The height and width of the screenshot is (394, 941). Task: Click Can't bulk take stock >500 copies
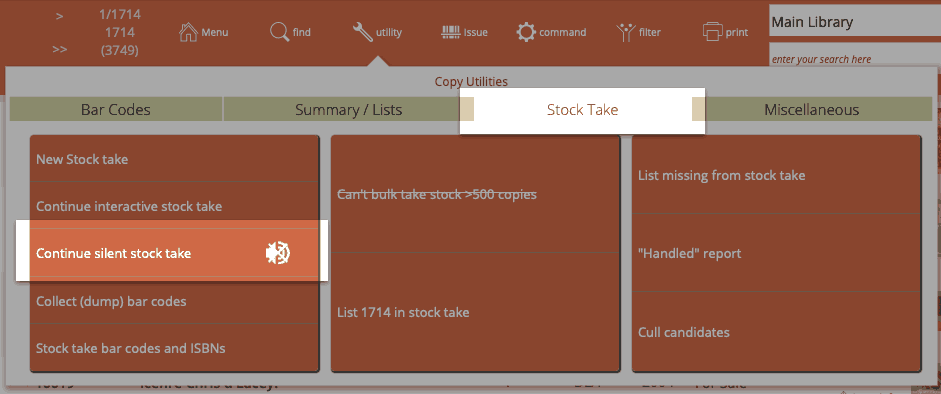click(475, 194)
